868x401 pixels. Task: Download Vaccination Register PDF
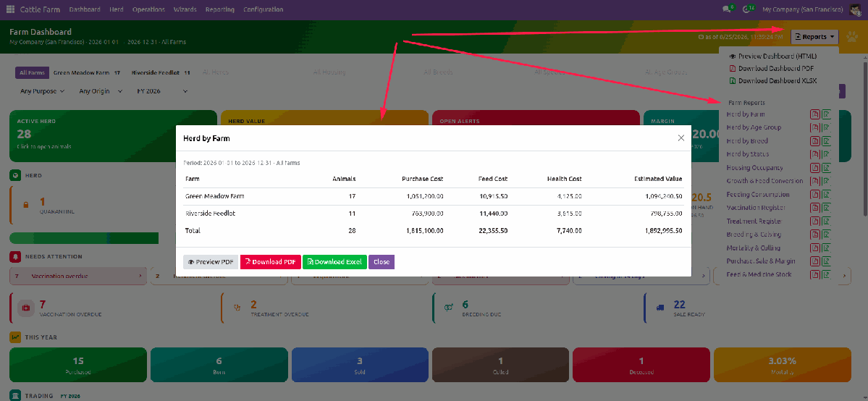tap(815, 208)
